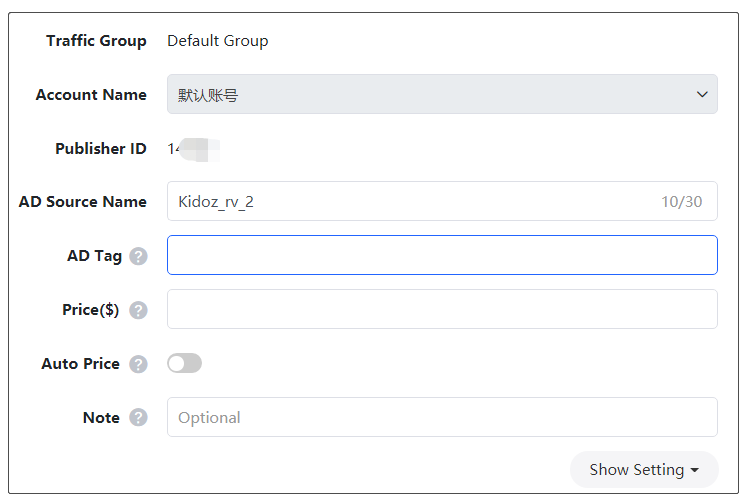Image resolution: width=746 pixels, height=499 pixels.
Task: Click the AD Source Name label
Action: [x=82, y=202]
